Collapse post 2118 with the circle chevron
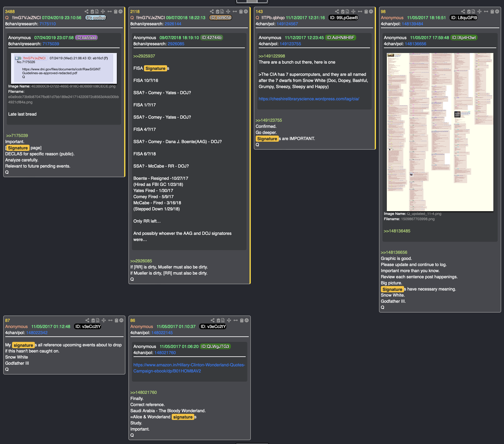Image resolution: width=504 pixels, height=444 pixels. [x=246, y=12]
